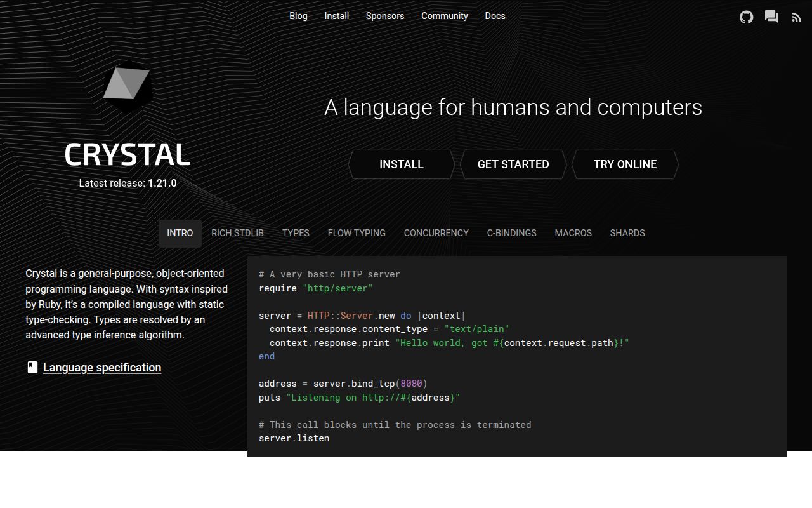Open the GitHub repository icon
The height and width of the screenshot is (508, 812).
[747, 17]
